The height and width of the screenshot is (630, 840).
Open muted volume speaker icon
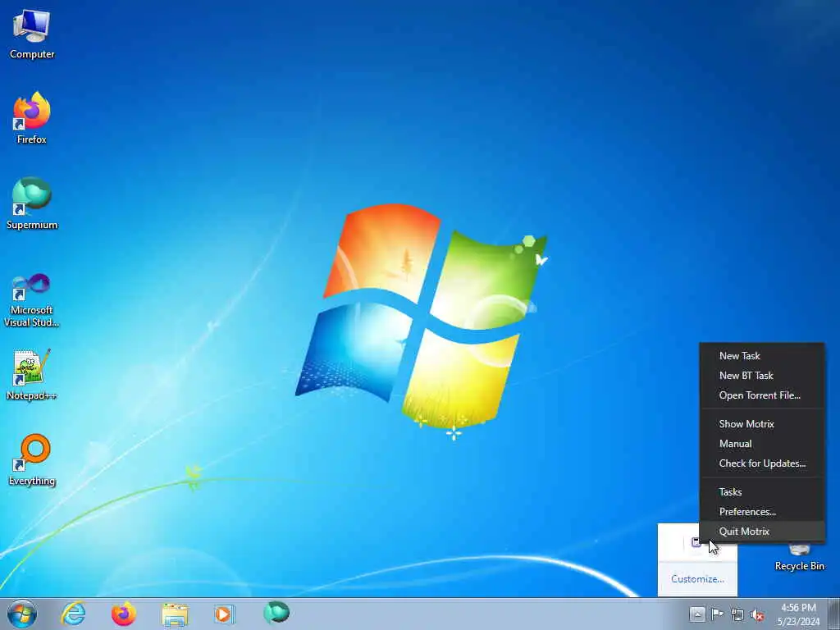pyautogui.click(x=757, y=614)
